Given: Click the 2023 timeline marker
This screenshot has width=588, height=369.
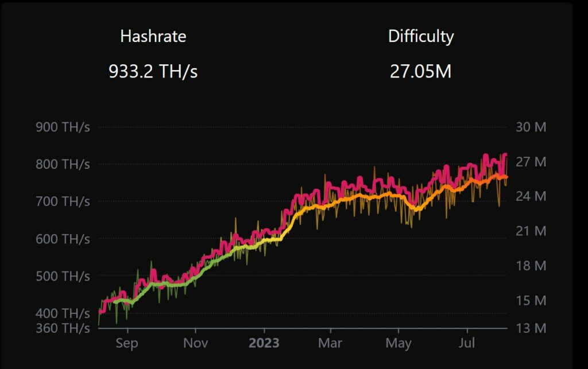Looking at the screenshot, I should 264,343.
